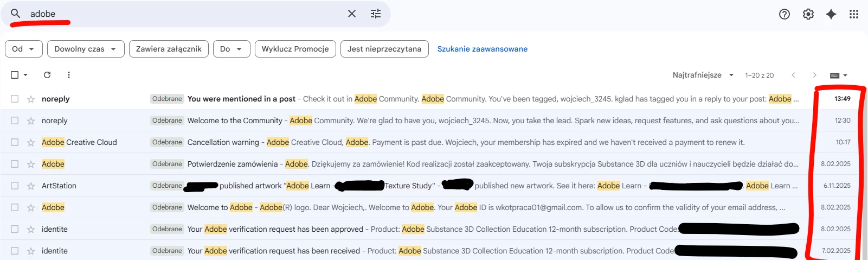Check the 'Welcome to Adobe' email checkbox

[15, 207]
